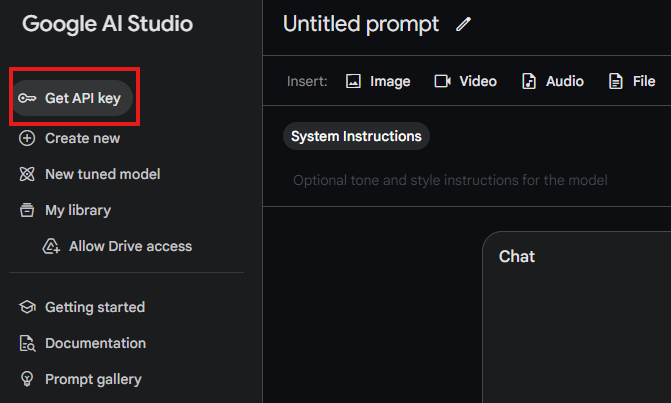Insert an Image into the prompt
Viewport: 671px width, 403px height.
(x=378, y=81)
